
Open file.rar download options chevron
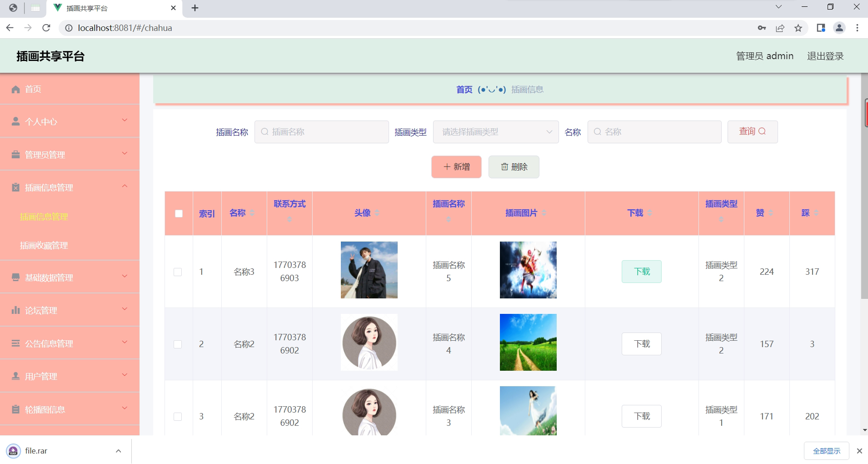click(118, 451)
